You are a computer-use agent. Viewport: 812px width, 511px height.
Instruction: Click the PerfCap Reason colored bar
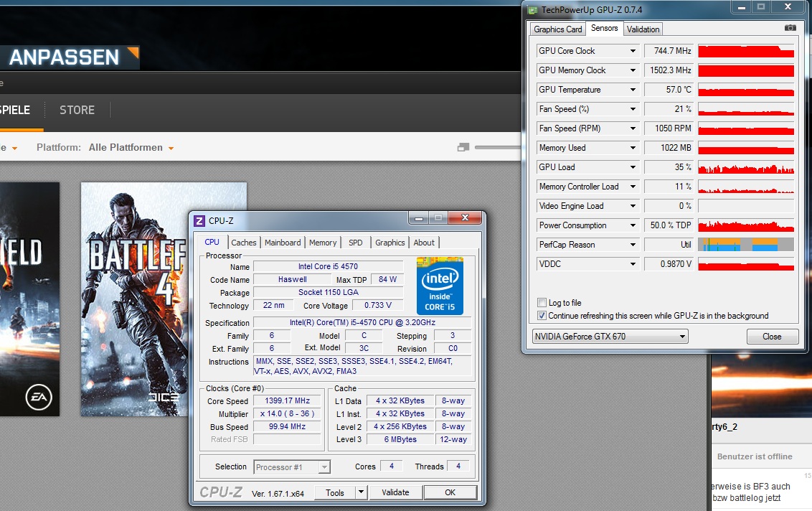coord(746,245)
